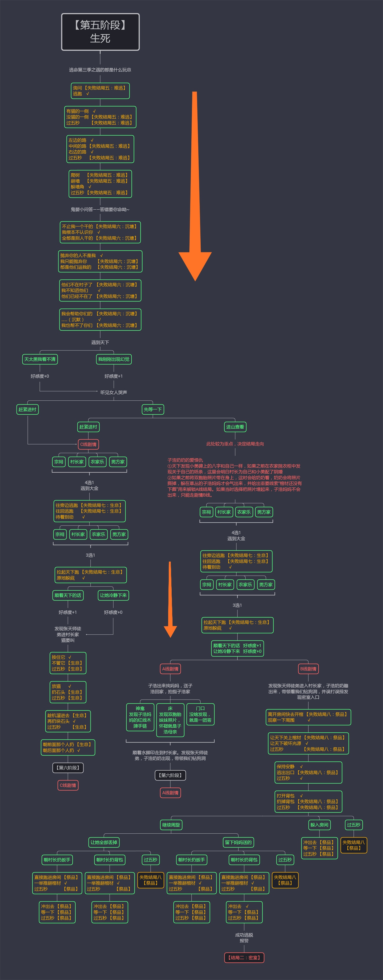This screenshot has height=980, width=383.
Task: Click the small orange downward arrow
Action: [x=170, y=599]
